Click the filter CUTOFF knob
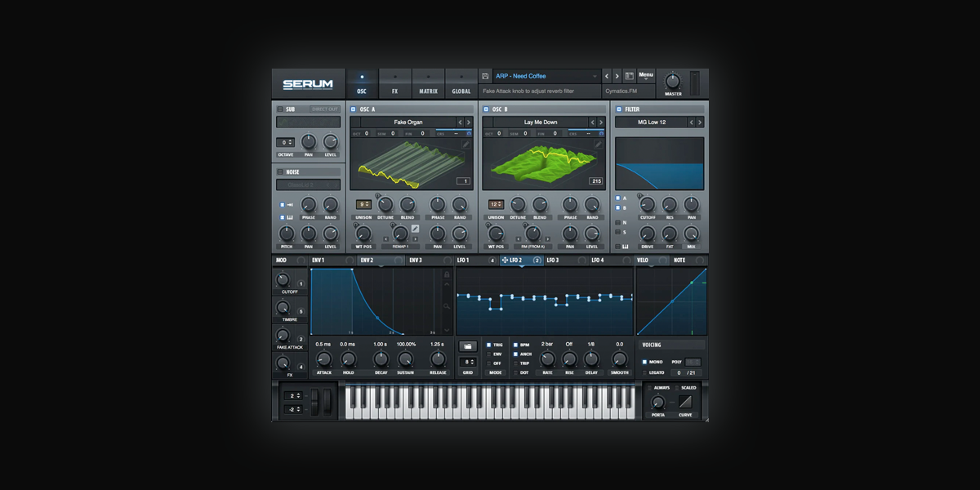 [x=647, y=204]
